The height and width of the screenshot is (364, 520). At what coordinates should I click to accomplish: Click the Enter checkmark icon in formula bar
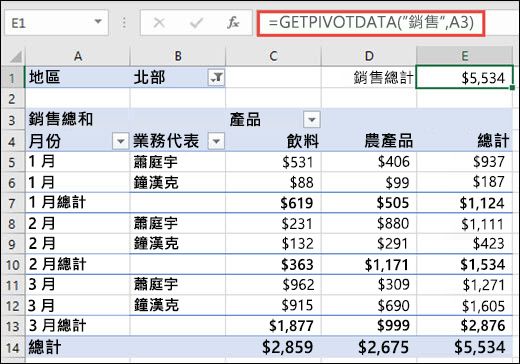pos(196,23)
